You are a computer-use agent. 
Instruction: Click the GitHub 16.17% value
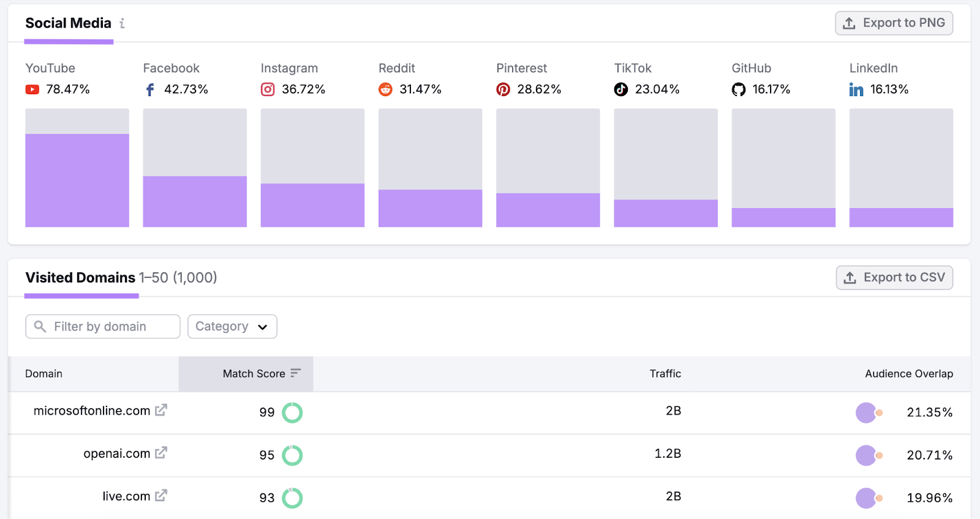[x=771, y=89]
